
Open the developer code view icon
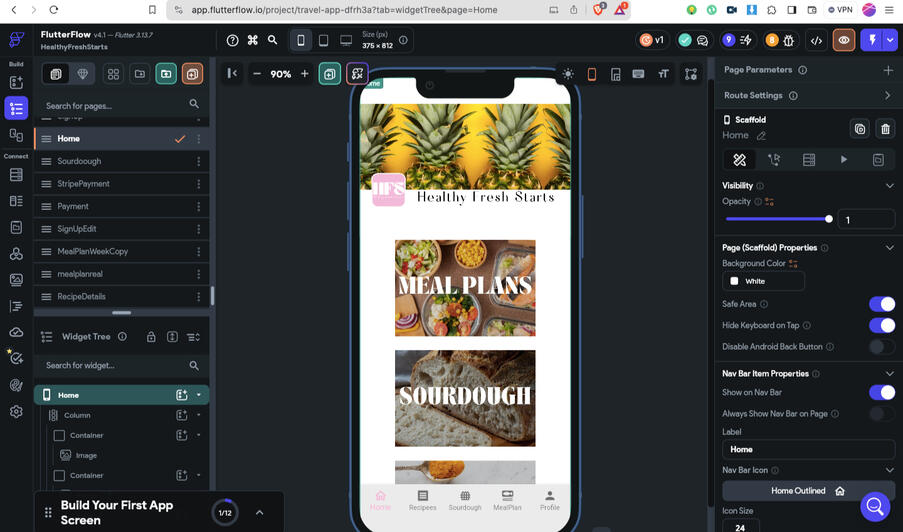coord(817,41)
